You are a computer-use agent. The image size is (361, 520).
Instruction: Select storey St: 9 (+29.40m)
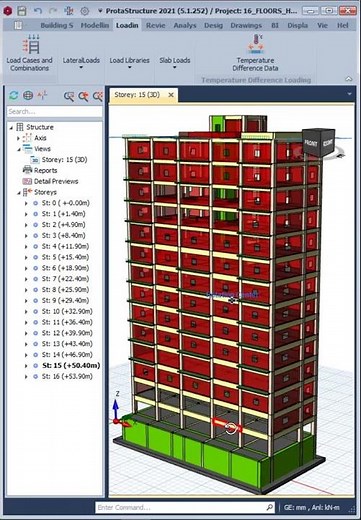pos(65,301)
